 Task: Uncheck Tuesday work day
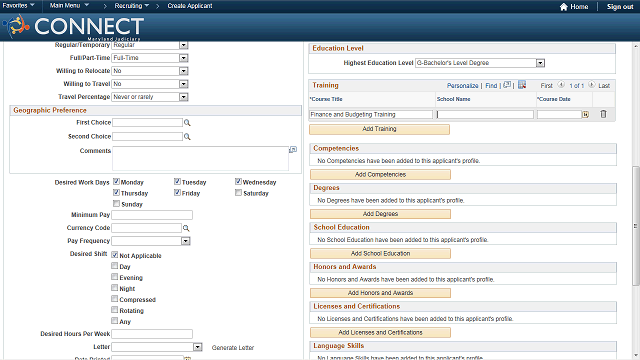pyautogui.click(x=177, y=182)
